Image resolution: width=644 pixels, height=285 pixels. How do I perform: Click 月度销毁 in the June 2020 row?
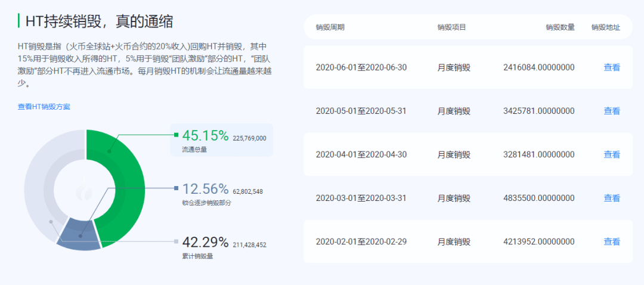click(454, 67)
